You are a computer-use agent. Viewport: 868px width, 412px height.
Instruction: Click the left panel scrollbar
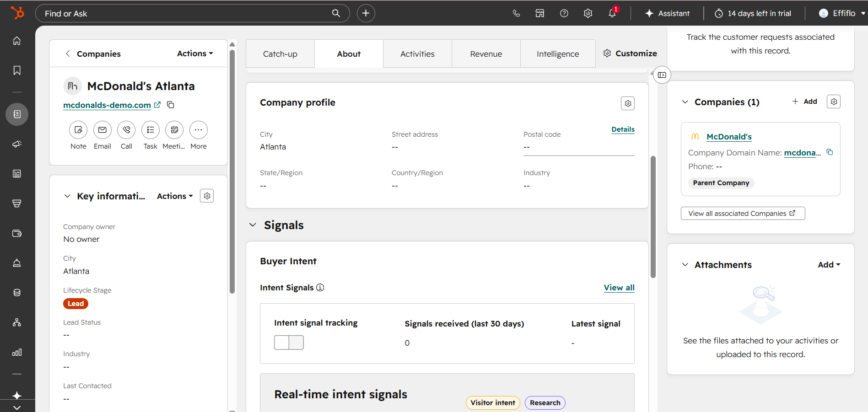coord(232,171)
